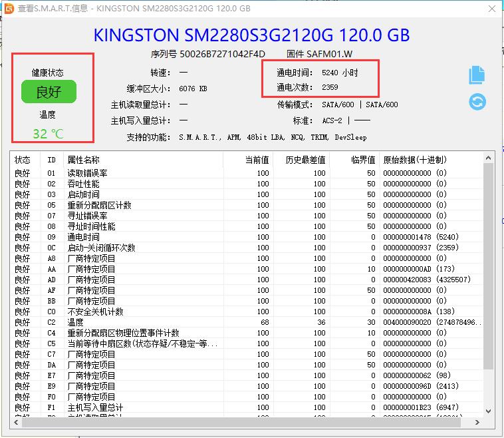Select the C2 温度 attribute row
The width and height of the screenshot is (504, 438).
coord(75,322)
